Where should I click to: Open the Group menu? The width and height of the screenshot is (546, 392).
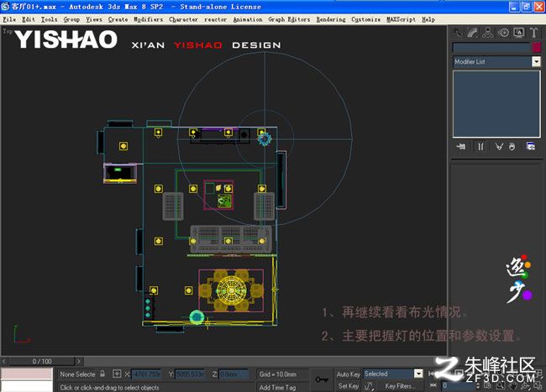(x=71, y=19)
